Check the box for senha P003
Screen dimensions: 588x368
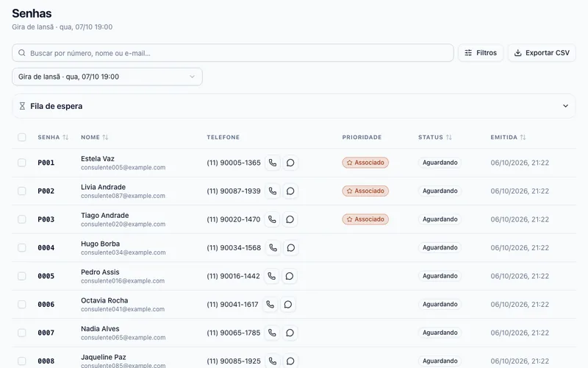[22, 219]
